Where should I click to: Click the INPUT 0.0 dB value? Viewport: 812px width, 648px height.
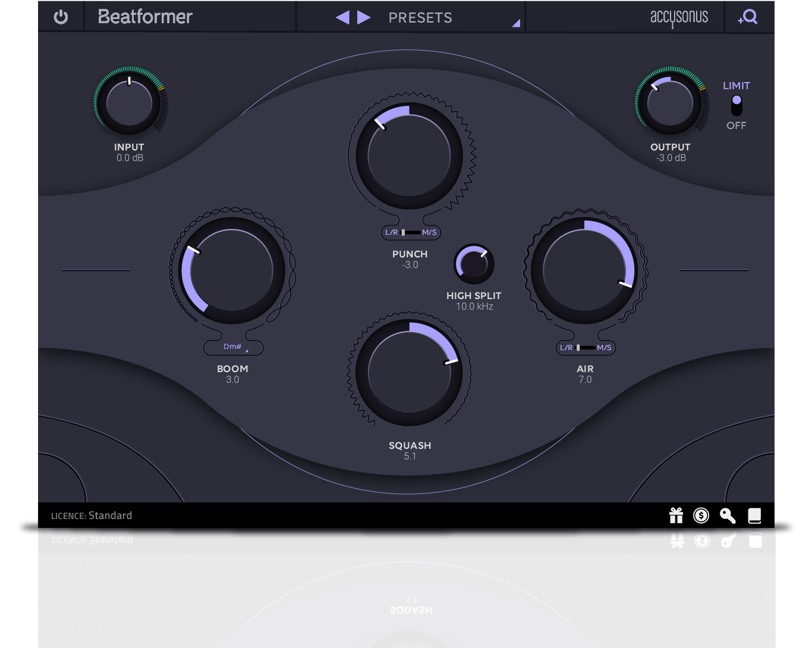point(130,158)
